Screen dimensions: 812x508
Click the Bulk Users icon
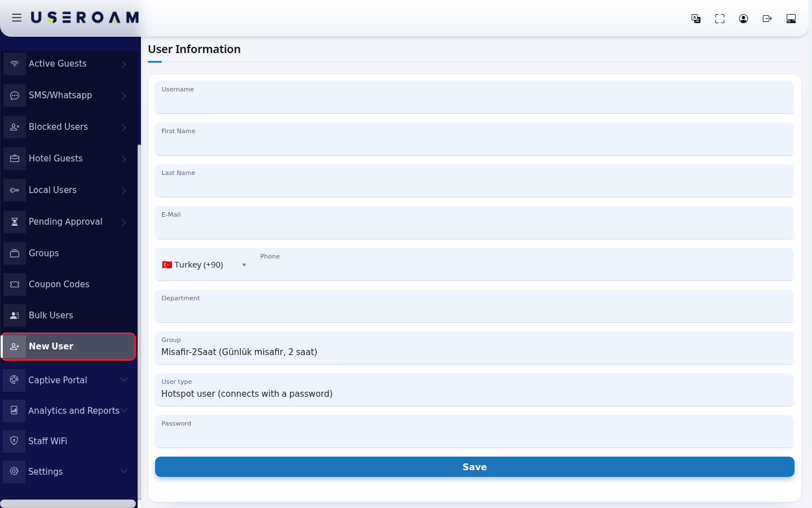[15, 316]
